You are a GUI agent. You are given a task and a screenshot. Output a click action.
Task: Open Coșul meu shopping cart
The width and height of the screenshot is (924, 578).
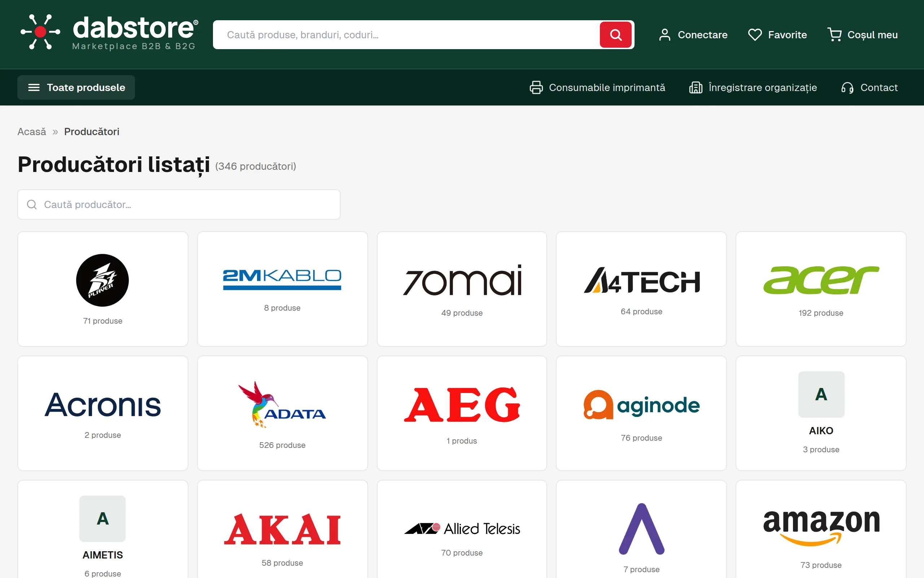[862, 35]
